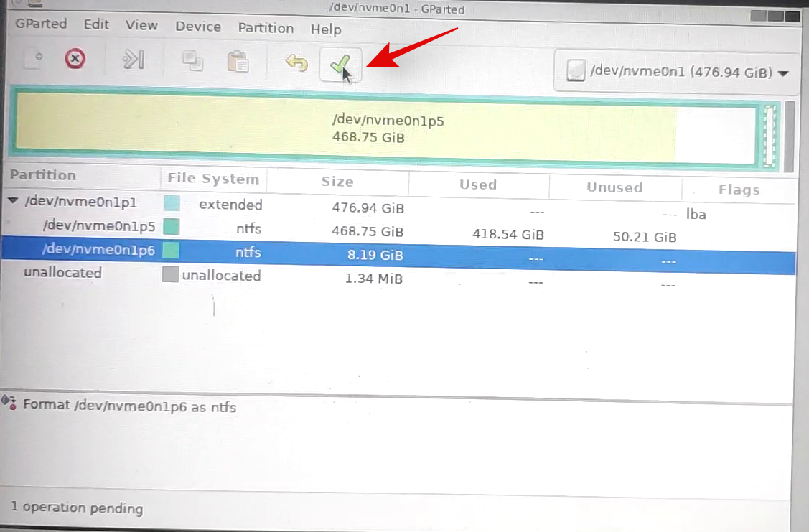The image size is (809, 532).
Task: Select the /dev/nvme0n1p1 row
Action: 398,207
